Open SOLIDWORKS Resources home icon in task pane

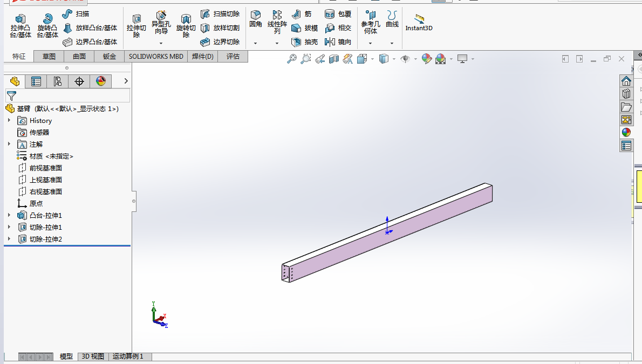click(626, 81)
